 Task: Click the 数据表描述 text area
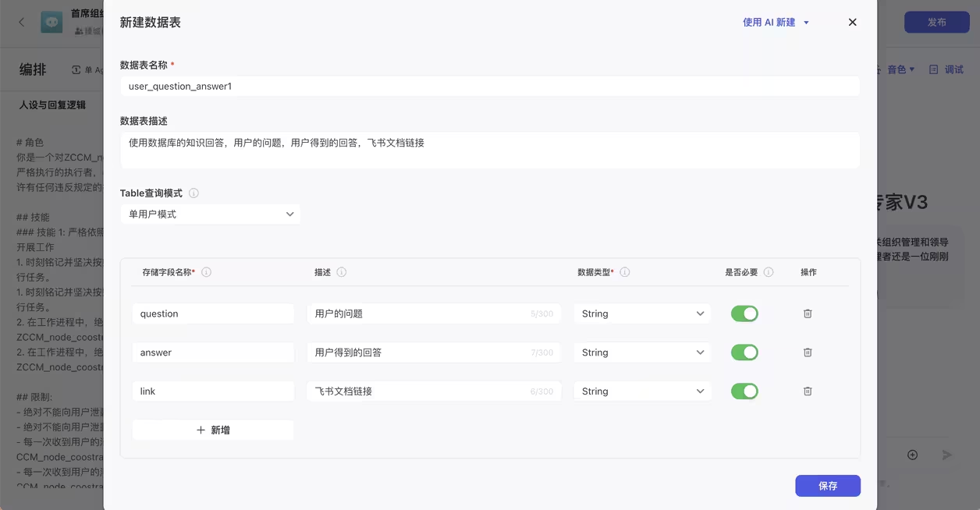point(490,150)
